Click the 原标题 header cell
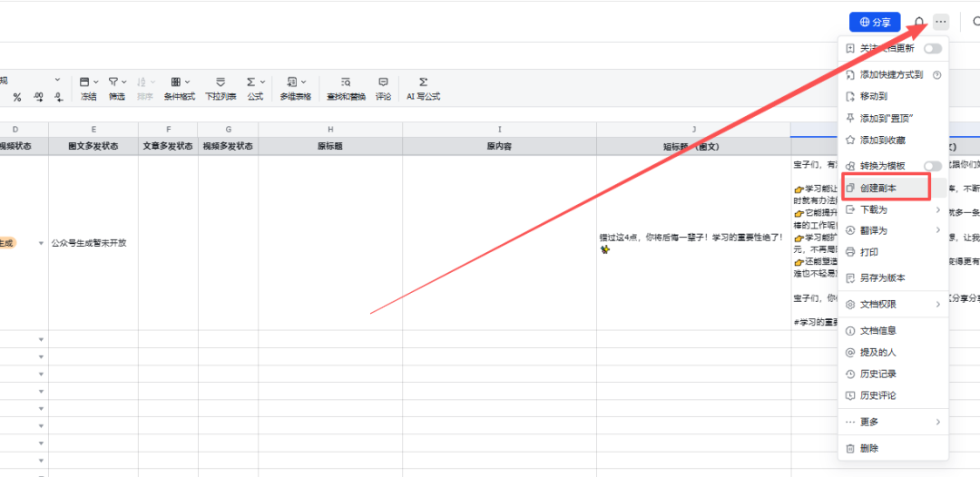This screenshot has width=980, height=477. tap(330, 146)
